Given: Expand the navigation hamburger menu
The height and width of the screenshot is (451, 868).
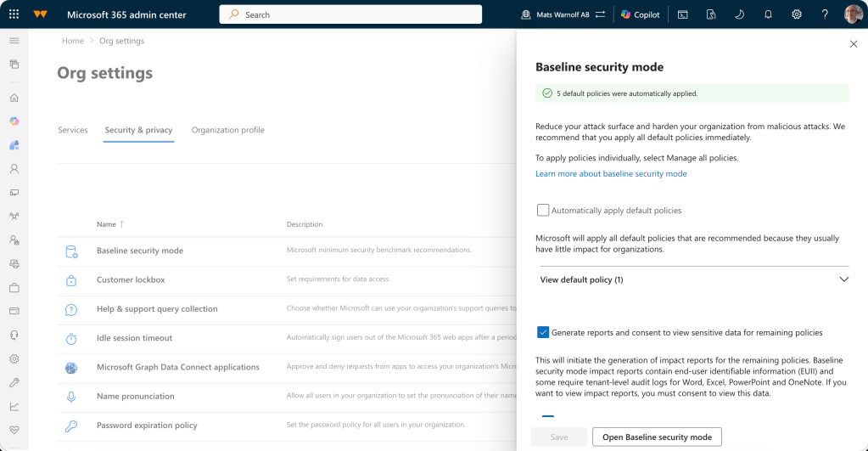Looking at the screenshot, I should (14, 41).
